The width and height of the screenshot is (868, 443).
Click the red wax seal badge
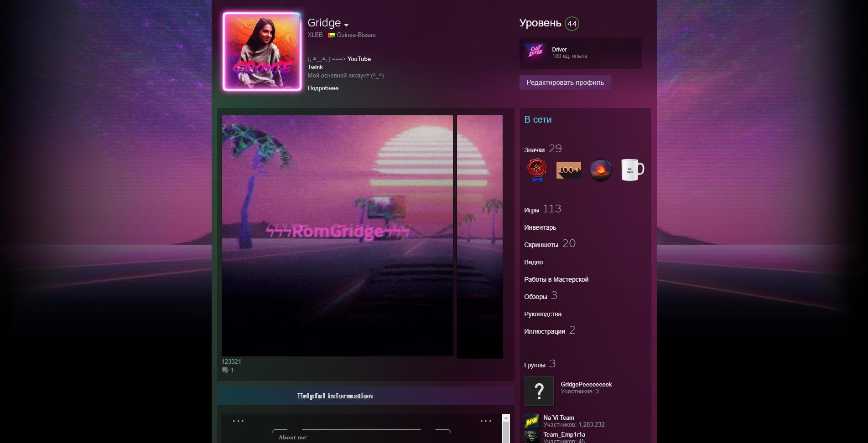[x=537, y=170]
